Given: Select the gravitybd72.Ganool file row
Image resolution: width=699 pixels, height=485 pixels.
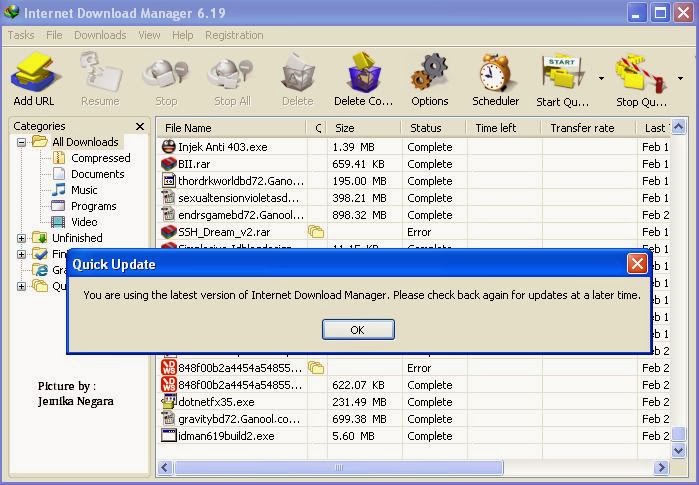Looking at the screenshot, I should click(x=414, y=419).
